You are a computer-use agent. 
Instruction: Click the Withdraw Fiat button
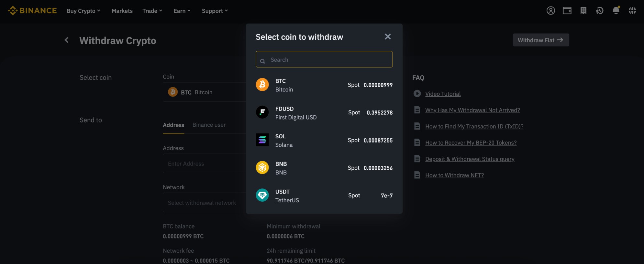pos(540,40)
